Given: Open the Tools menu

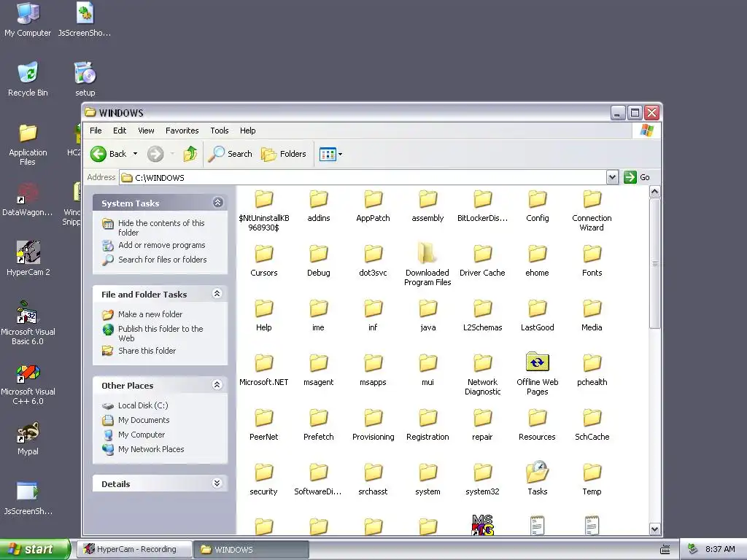Looking at the screenshot, I should coord(220,131).
